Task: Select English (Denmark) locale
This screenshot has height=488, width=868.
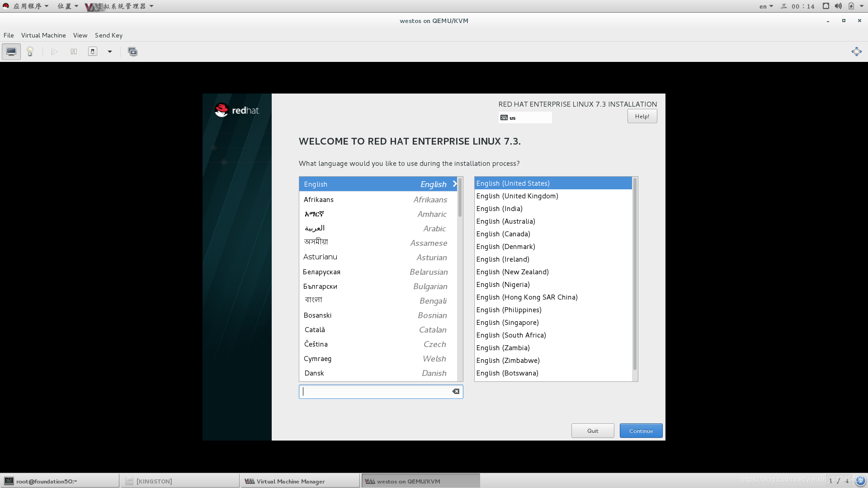Action: pyautogui.click(x=553, y=246)
